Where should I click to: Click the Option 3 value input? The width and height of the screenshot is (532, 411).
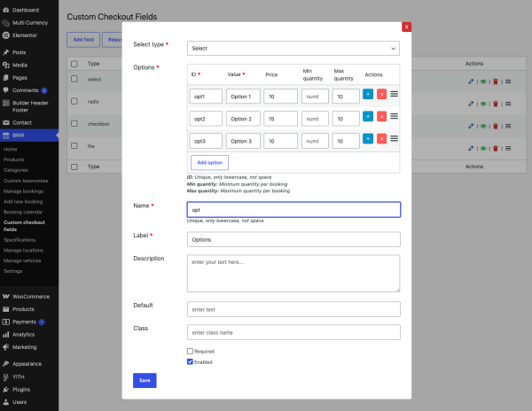243,141
